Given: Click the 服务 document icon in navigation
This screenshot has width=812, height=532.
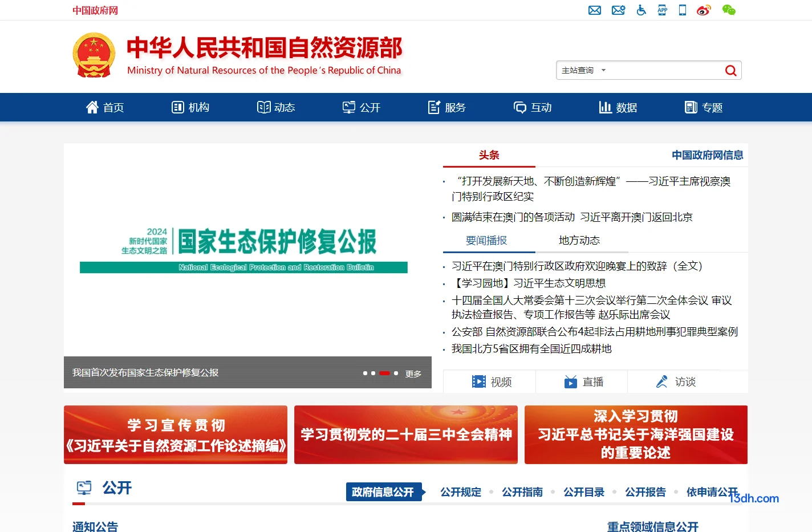Looking at the screenshot, I should point(435,107).
